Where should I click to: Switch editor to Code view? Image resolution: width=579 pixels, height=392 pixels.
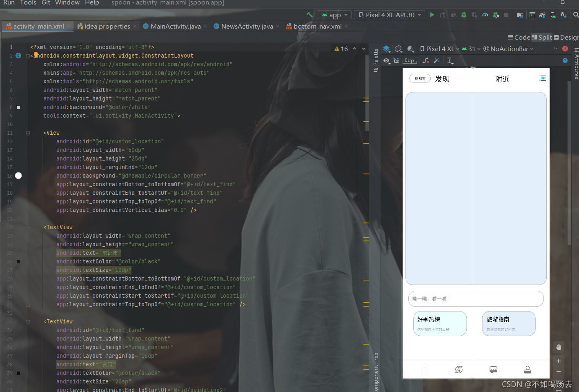(519, 37)
